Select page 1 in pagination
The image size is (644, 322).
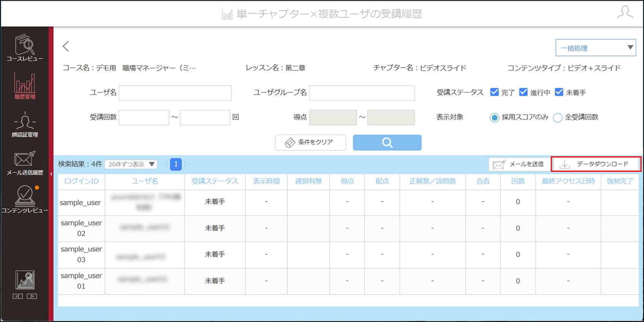[x=176, y=164]
